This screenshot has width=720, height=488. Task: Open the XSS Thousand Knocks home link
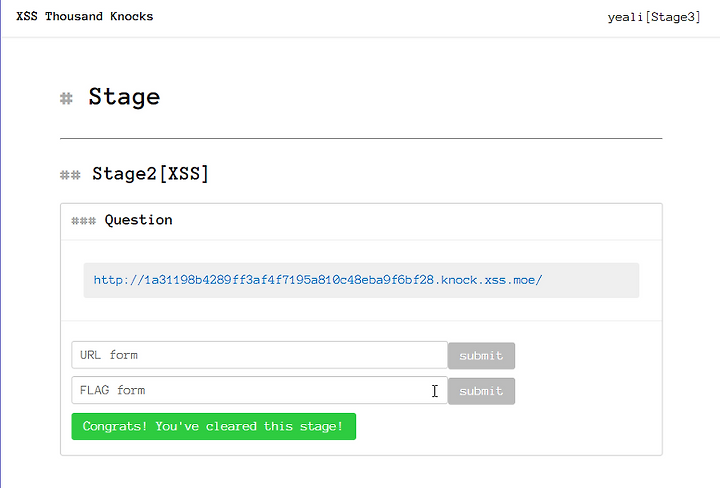[84, 17]
